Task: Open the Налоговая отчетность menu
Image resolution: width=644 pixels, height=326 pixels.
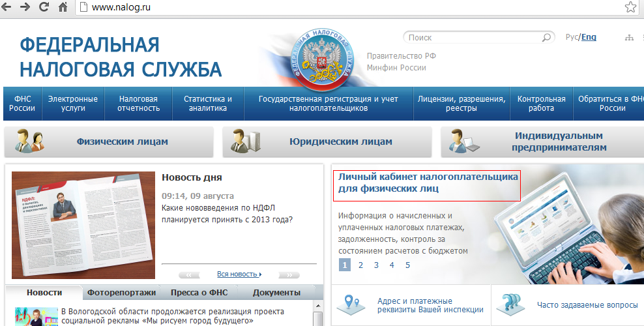Action: click(x=138, y=104)
